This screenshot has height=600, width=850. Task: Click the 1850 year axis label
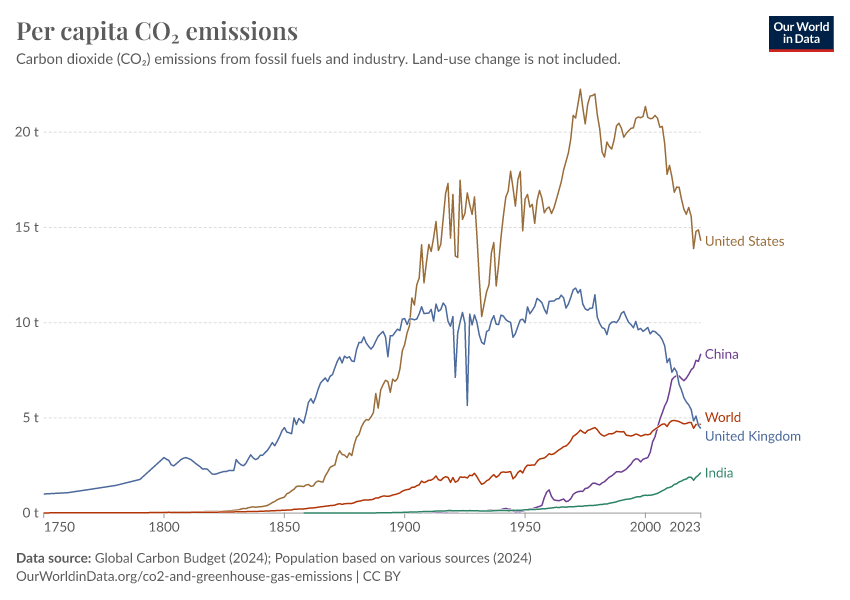pyautogui.click(x=285, y=527)
